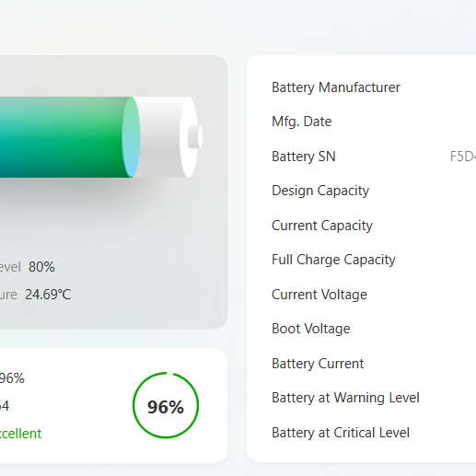Click the Boot Voltage label
Image resolution: width=476 pixels, height=476 pixels.
point(311,329)
